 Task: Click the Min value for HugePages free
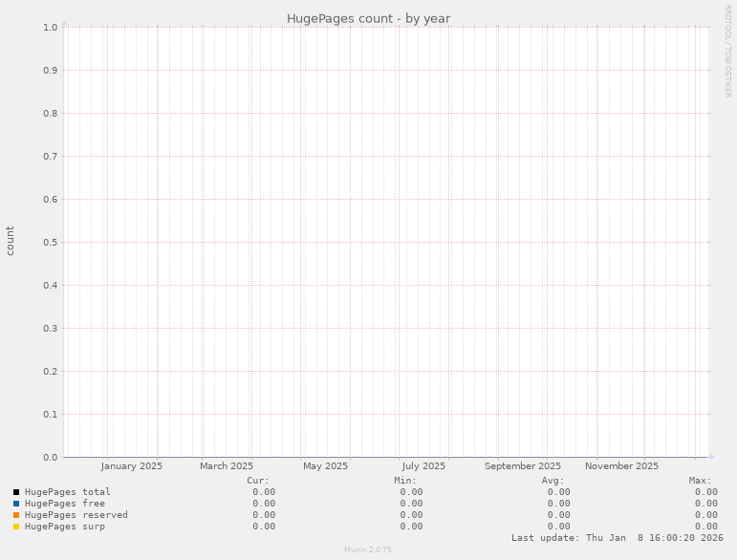coord(411,504)
